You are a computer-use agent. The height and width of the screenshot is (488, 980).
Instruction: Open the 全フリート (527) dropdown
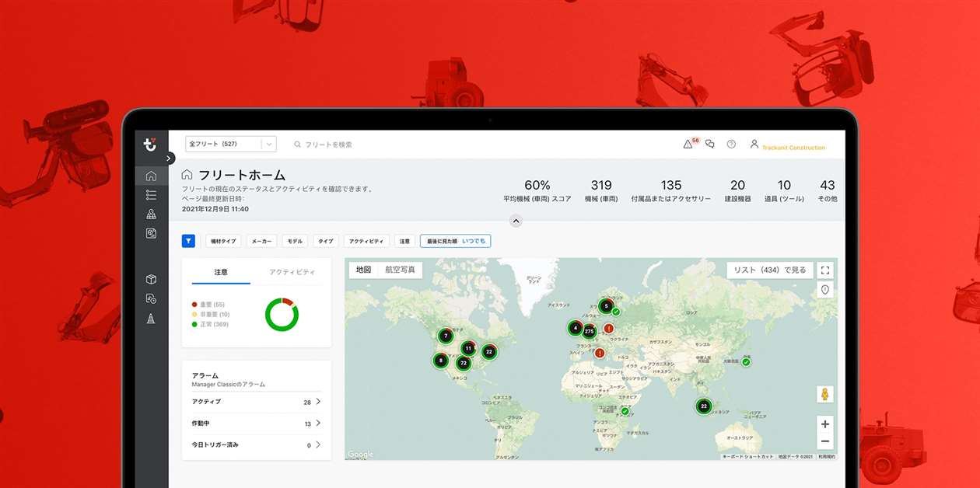(x=230, y=144)
